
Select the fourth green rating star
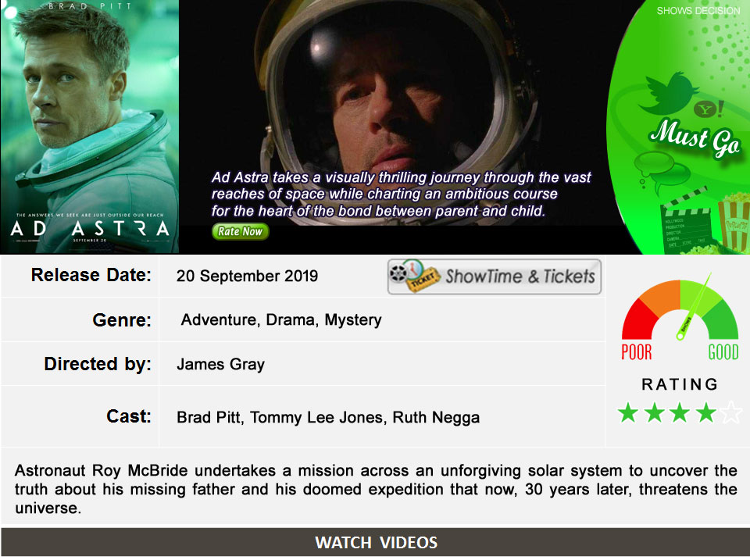[x=705, y=412]
